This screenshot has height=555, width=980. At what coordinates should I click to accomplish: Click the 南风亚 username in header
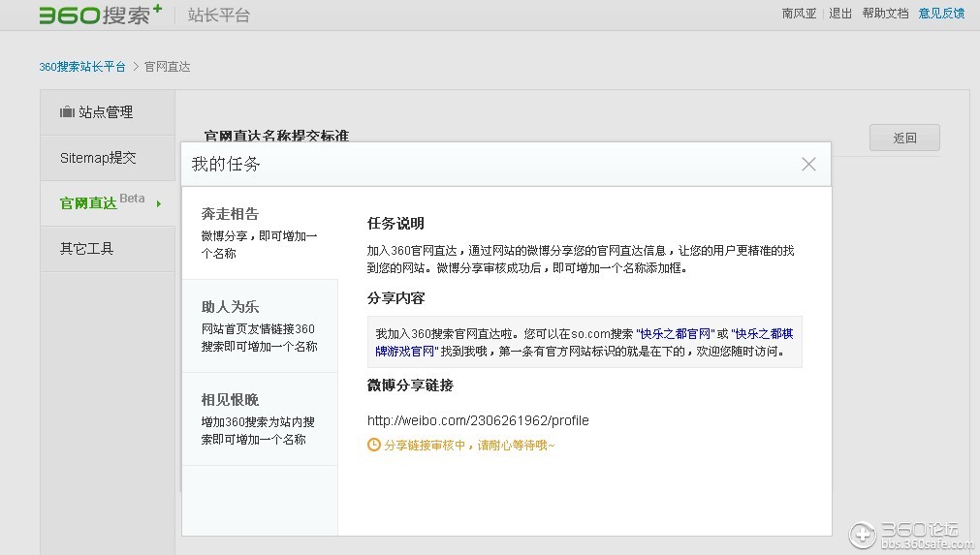799,14
